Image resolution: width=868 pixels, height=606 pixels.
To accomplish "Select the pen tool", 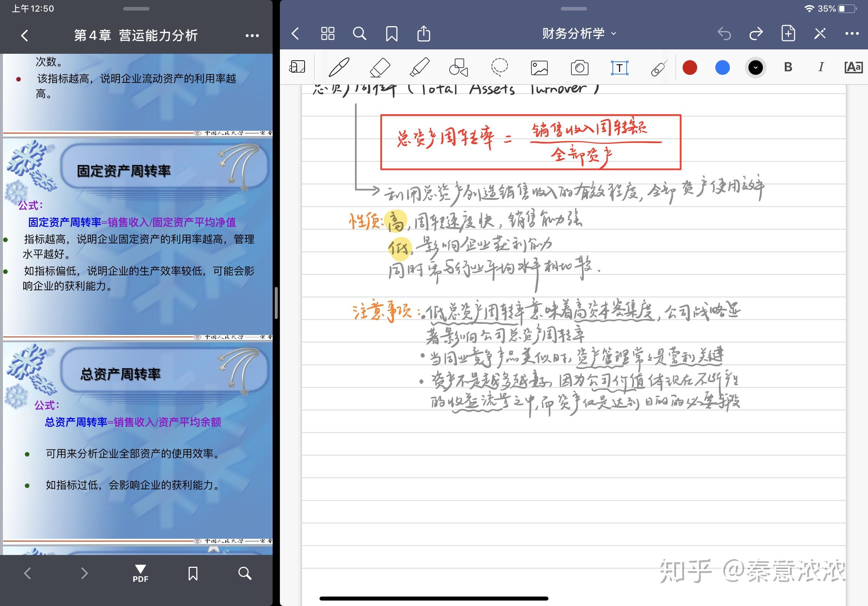I will 339,68.
